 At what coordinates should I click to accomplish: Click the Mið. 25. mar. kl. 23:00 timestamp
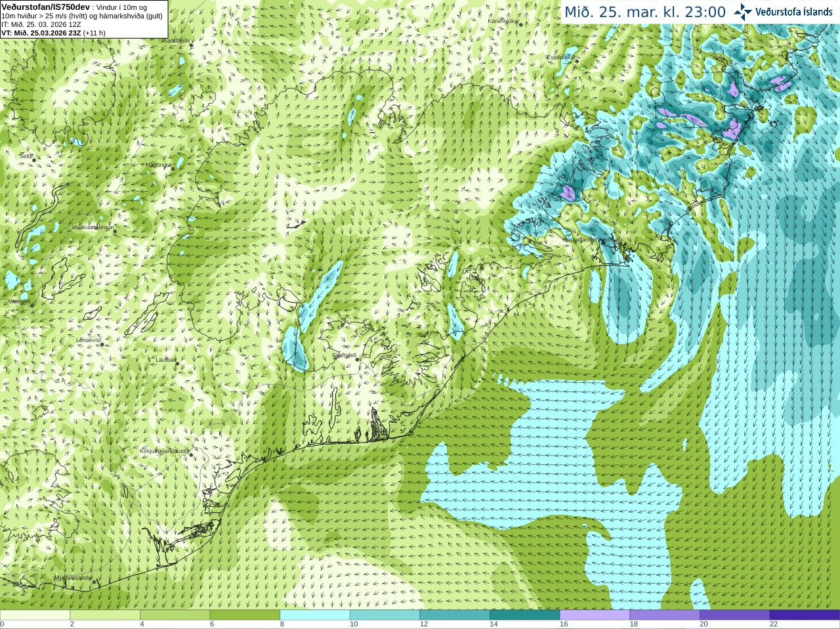pos(645,12)
